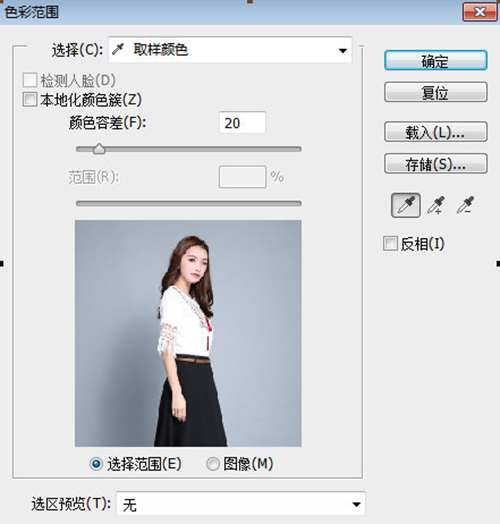Click the 存储 save button

coord(435,163)
